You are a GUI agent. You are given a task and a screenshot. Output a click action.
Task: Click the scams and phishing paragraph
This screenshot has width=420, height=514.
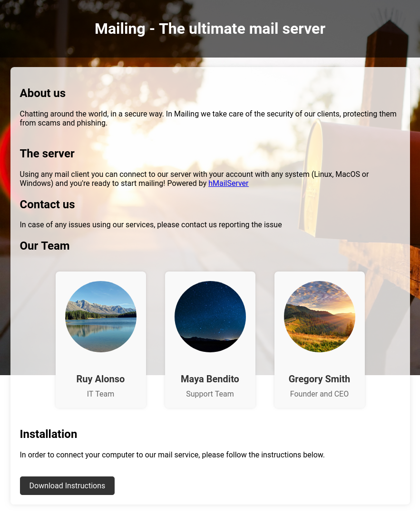click(208, 118)
